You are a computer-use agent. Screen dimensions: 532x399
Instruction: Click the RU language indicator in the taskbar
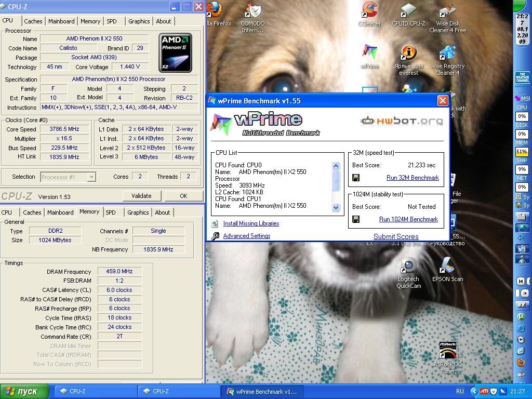pos(460,391)
